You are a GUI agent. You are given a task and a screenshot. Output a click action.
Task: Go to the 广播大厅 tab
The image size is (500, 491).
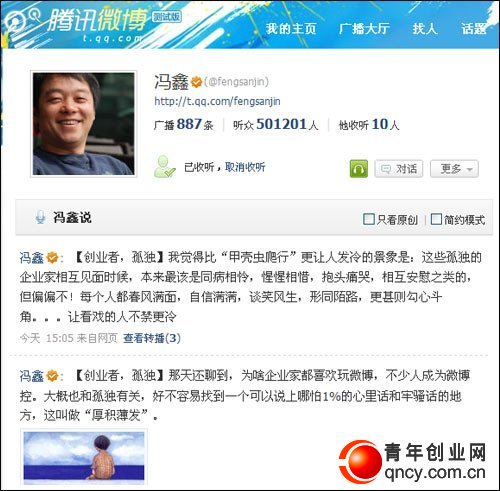[364, 29]
